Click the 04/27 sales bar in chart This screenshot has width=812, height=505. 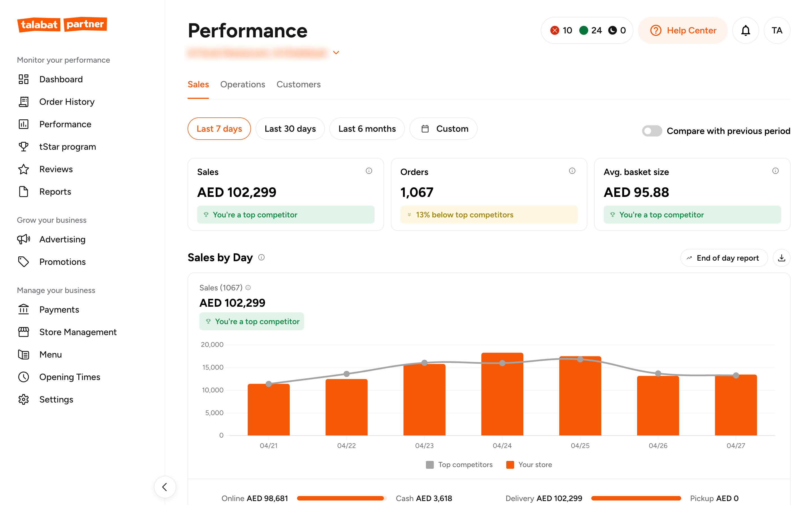(736, 405)
